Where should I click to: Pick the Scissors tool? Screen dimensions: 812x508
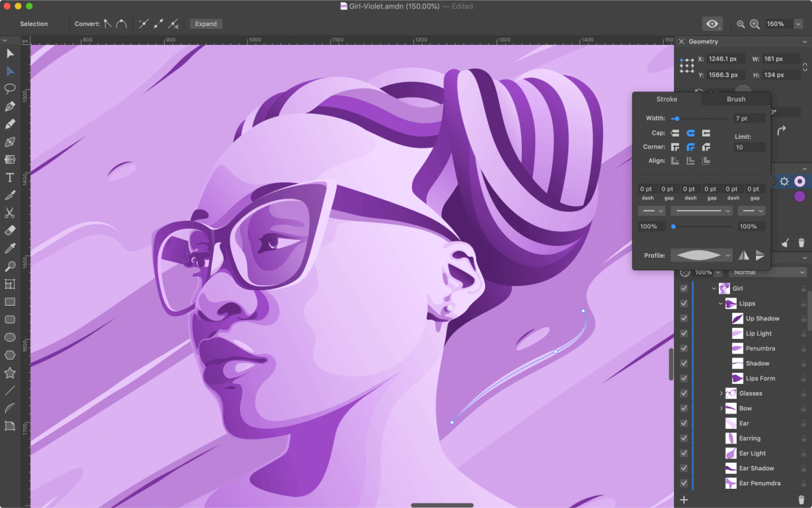click(x=10, y=213)
